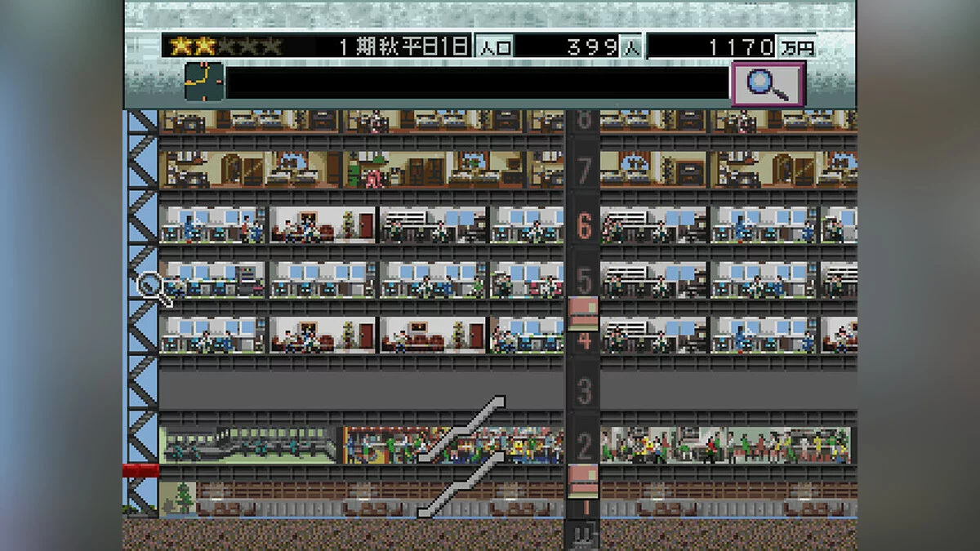
Task: Click the elevator car stopped near floor 4
Action: (x=583, y=313)
